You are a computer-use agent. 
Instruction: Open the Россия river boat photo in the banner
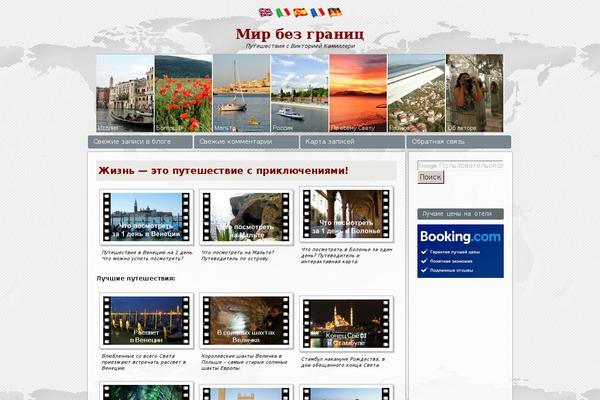coord(300,93)
